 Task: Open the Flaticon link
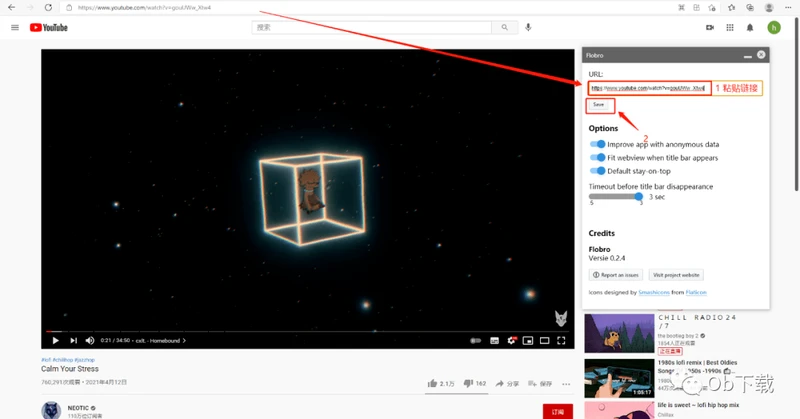(x=696, y=292)
